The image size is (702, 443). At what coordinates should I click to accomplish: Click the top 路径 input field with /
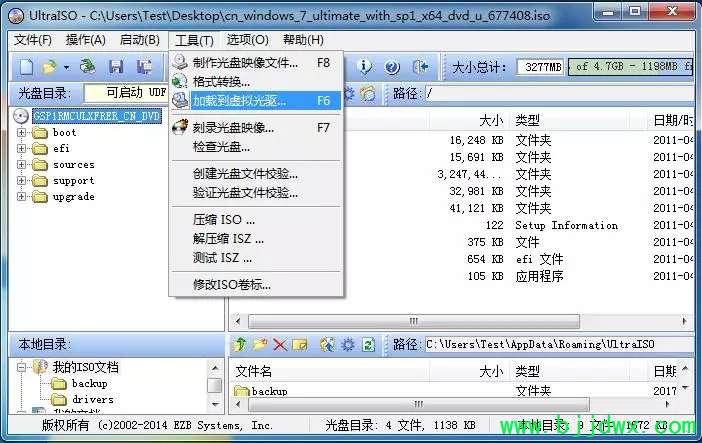click(560, 94)
